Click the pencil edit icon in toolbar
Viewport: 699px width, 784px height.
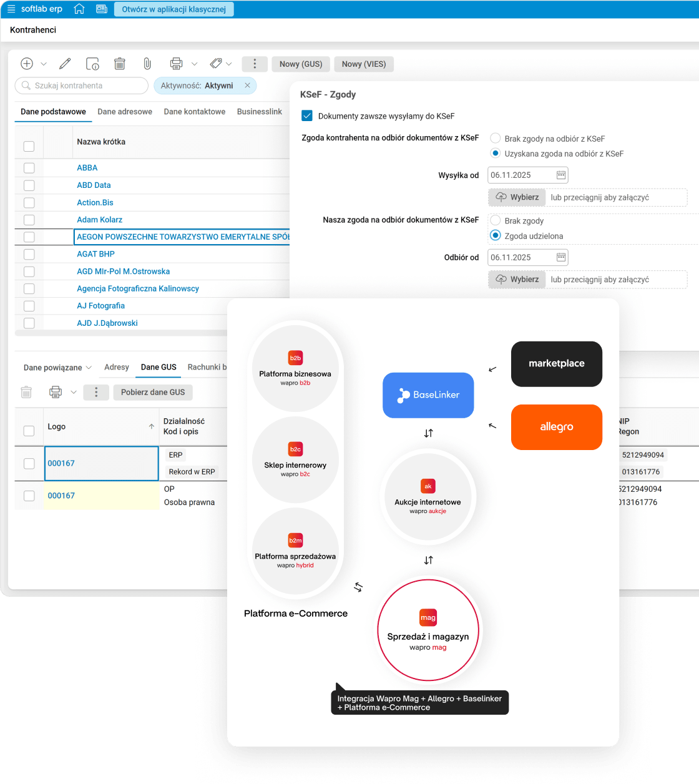pyautogui.click(x=65, y=64)
